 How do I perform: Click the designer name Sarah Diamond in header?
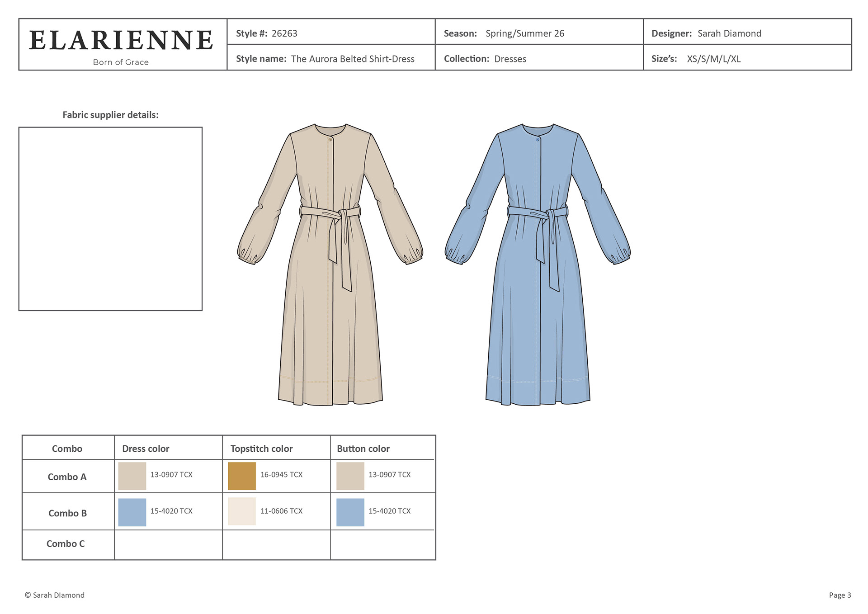click(729, 33)
